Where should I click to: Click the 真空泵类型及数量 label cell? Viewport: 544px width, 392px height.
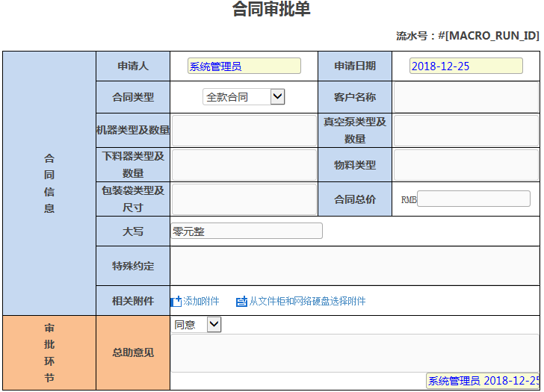[x=355, y=131]
